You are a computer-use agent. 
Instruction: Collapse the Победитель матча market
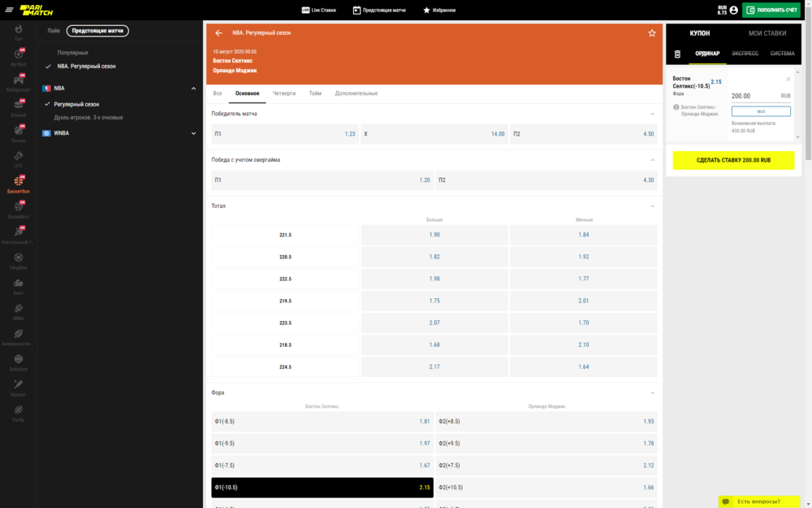pyautogui.click(x=653, y=114)
